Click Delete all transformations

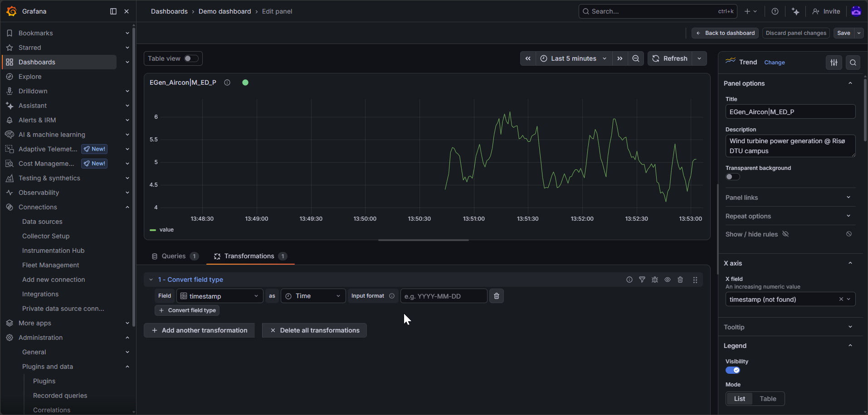pyautogui.click(x=315, y=330)
